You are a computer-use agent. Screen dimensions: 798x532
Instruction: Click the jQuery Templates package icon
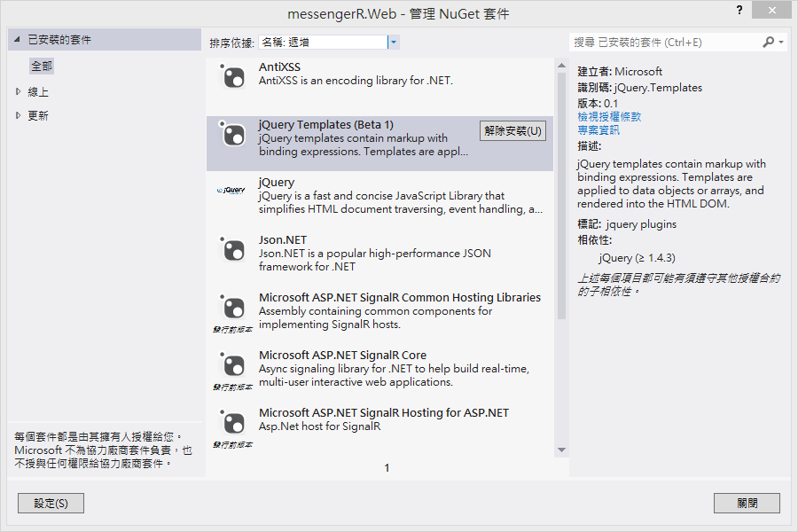click(232, 134)
